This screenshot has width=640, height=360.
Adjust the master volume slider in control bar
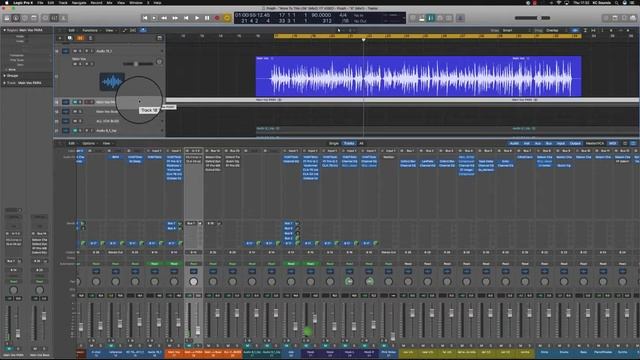pyautogui.click(x=532, y=18)
